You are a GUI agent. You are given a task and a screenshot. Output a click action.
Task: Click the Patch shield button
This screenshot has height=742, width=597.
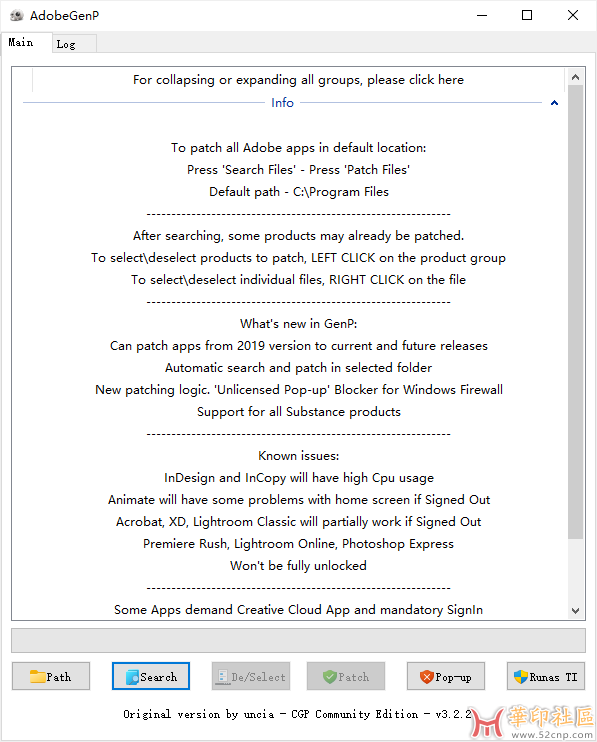[x=346, y=676]
